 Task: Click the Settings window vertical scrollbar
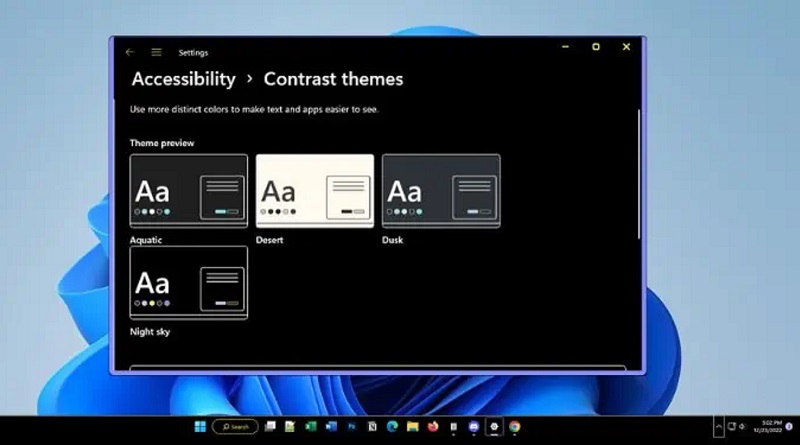click(639, 174)
